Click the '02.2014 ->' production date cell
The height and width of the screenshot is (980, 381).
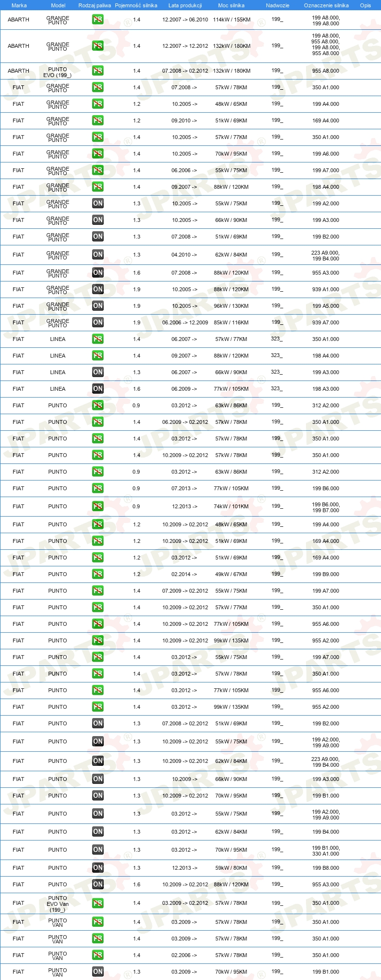[x=185, y=574]
